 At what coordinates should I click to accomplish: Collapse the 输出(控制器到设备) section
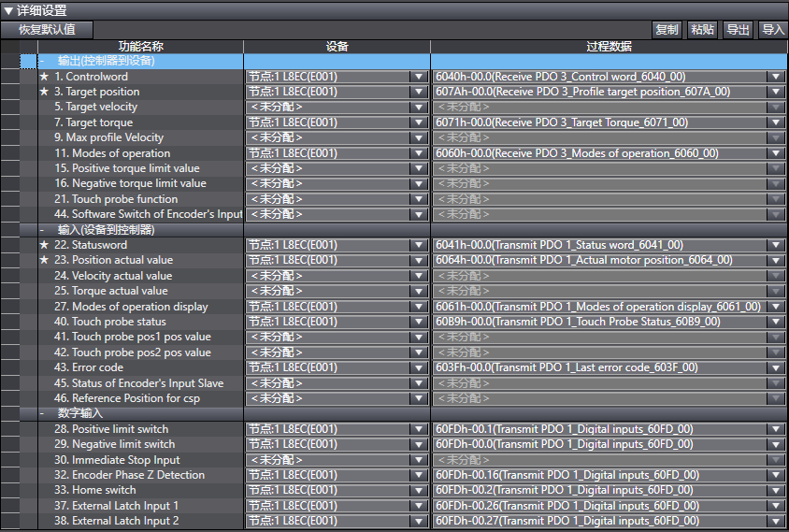click(43, 61)
